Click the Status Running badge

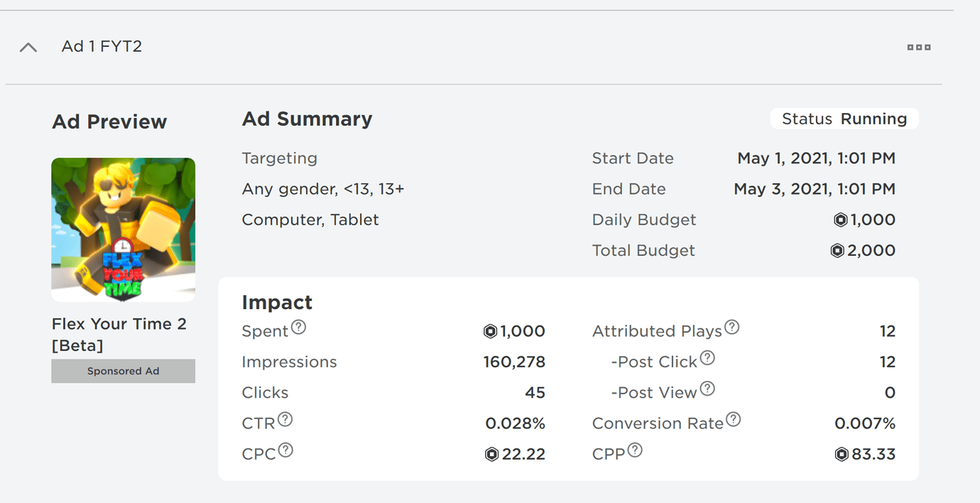tap(844, 119)
